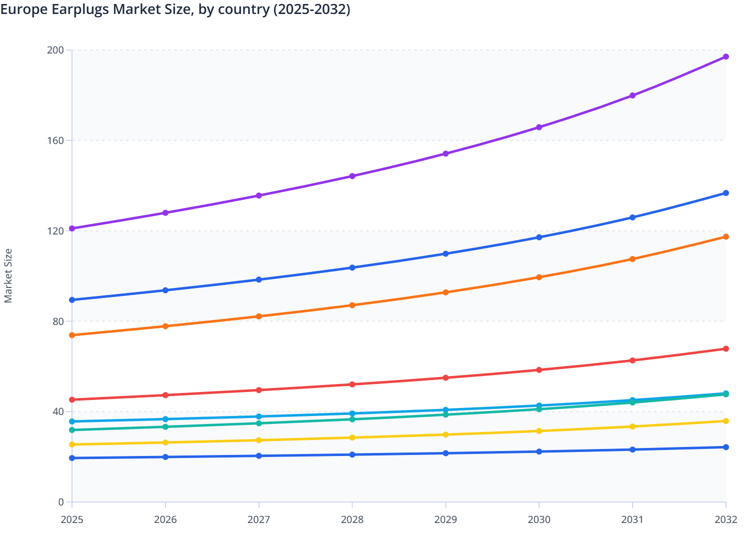The width and height of the screenshot is (754, 560).
Task: Select the green line's 2028 data point
Action: (352, 418)
